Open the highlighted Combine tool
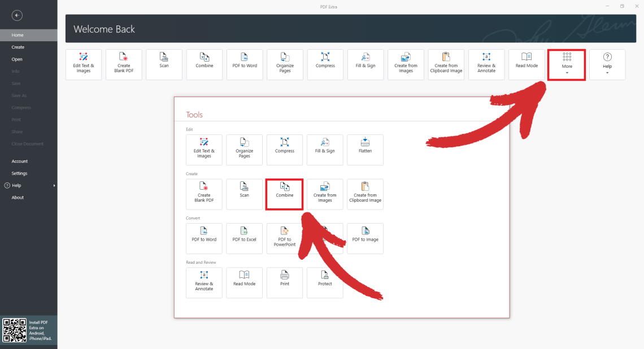The height and width of the screenshot is (349, 644). (x=284, y=194)
